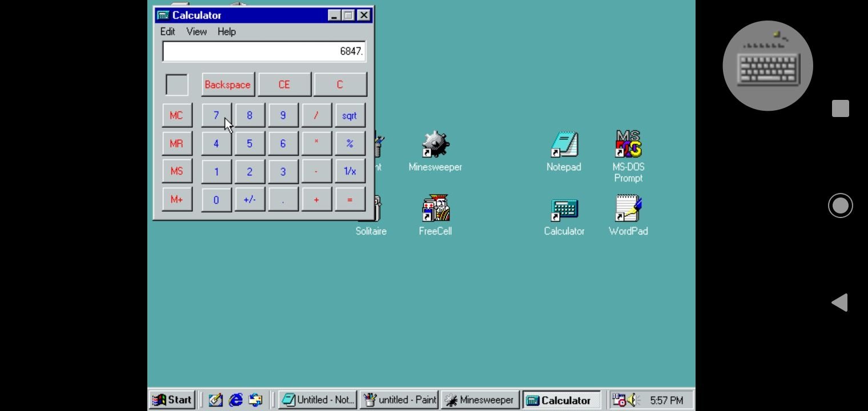Image resolution: width=868 pixels, height=411 pixels.
Task: Click the MC memory clear button
Action: click(x=176, y=115)
